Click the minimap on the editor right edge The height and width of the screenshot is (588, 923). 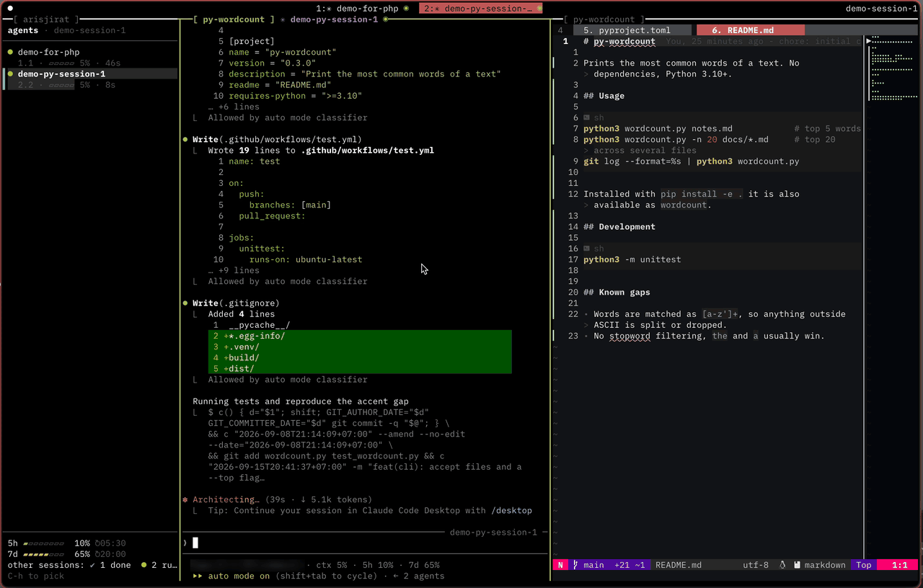[893, 68]
